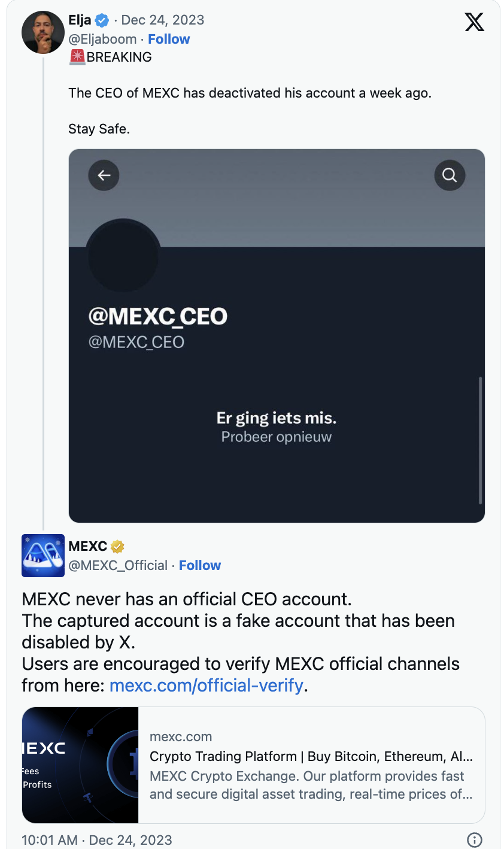Click the search magnifier icon in screenshot
The height and width of the screenshot is (849, 504).
(450, 175)
